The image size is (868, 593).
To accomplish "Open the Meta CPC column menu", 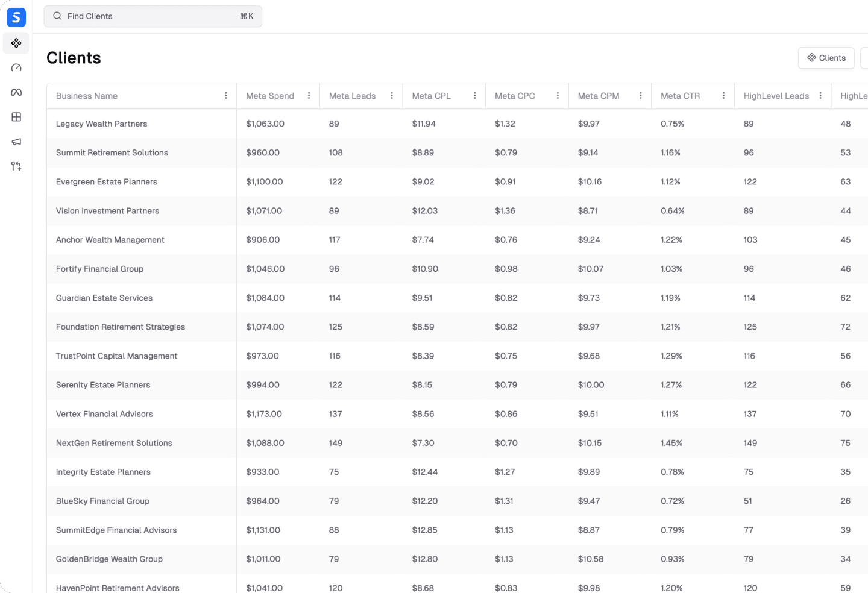I will pos(558,95).
